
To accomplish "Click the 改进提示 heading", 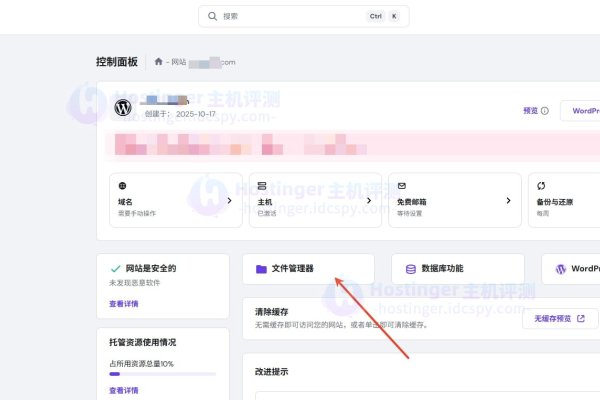I will [272, 372].
